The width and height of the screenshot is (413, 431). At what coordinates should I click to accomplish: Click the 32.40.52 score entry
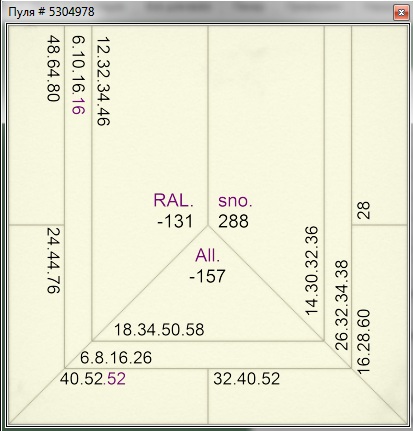[x=247, y=379]
